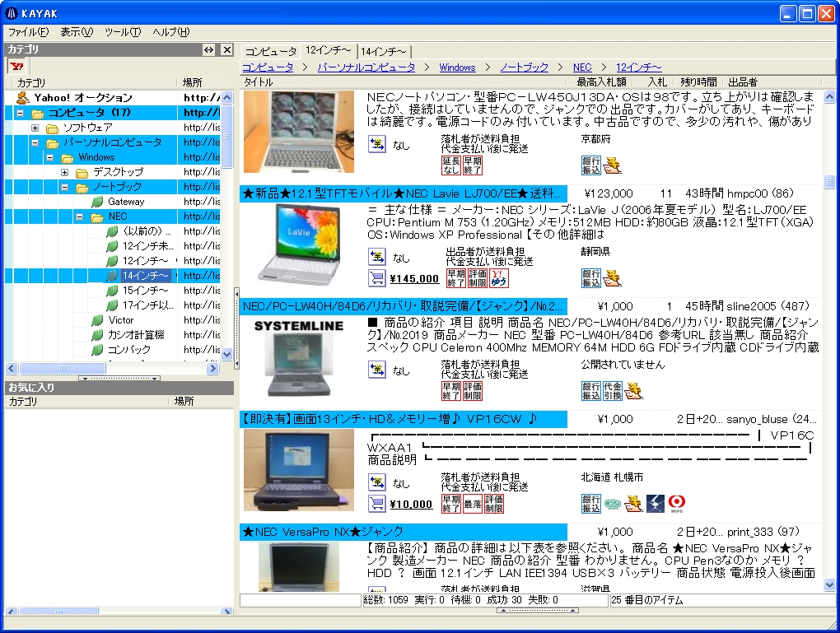Click the 銀行振込 icon under 京都府
The height and width of the screenshot is (633, 840).
tap(591, 165)
